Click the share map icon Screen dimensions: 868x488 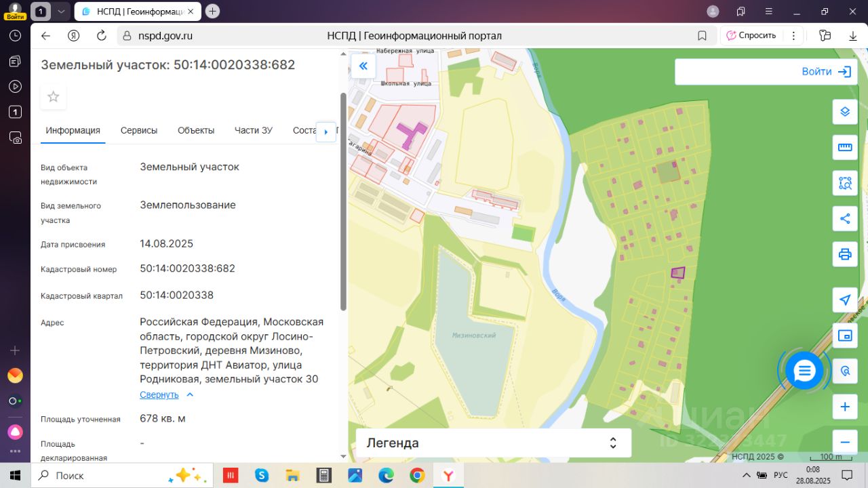pyautogui.click(x=845, y=219)
